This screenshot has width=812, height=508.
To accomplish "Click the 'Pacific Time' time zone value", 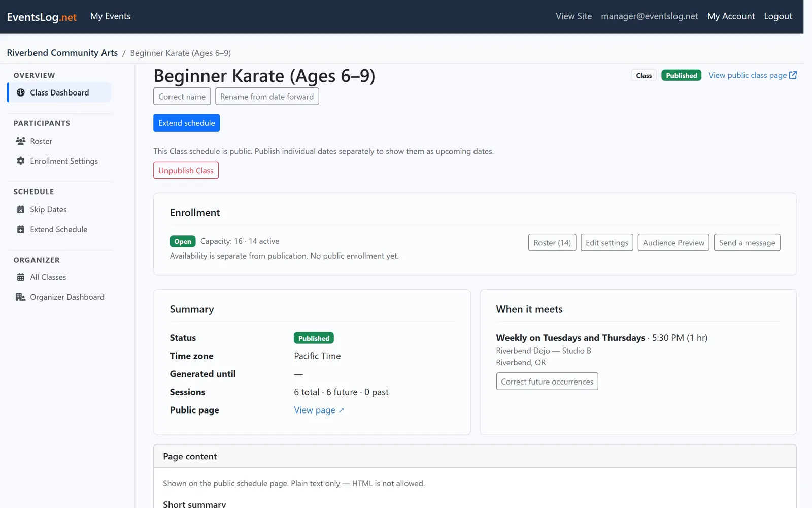I will pyautogui.click(x=317, y=356).
